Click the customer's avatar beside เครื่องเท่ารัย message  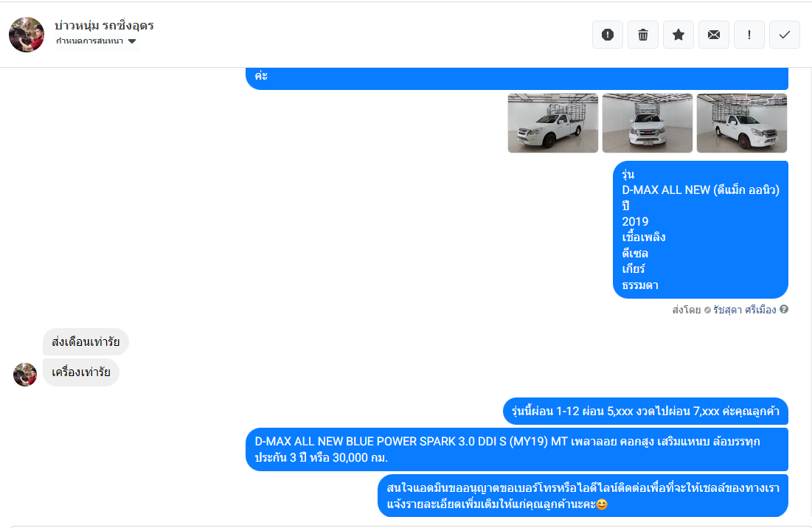(25, 375)
